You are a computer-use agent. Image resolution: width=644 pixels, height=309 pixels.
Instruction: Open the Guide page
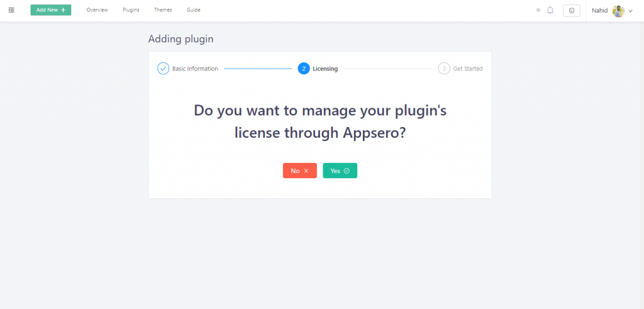[194, 10]
